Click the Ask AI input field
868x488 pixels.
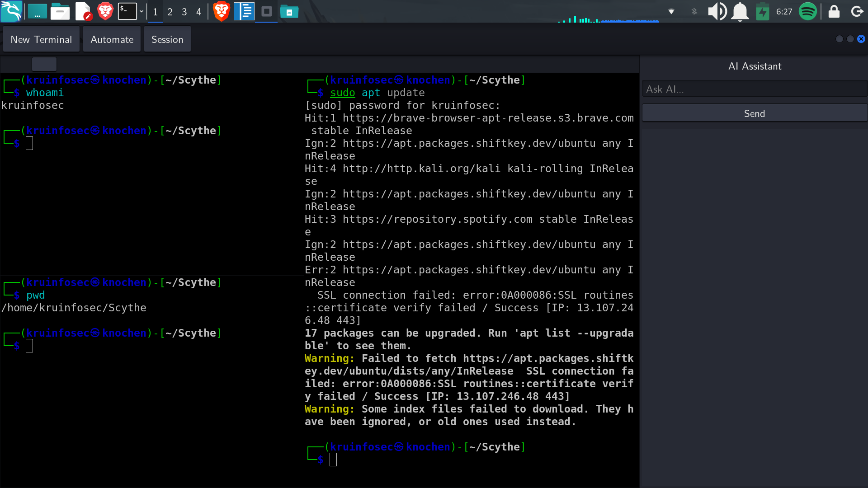[754, 89]
